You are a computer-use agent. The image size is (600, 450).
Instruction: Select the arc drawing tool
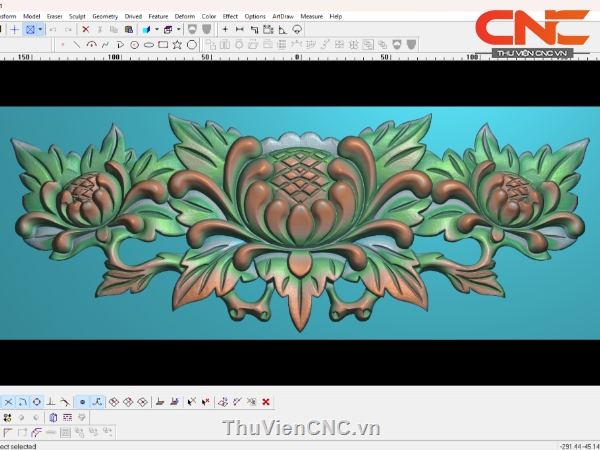tap(91, 45)
